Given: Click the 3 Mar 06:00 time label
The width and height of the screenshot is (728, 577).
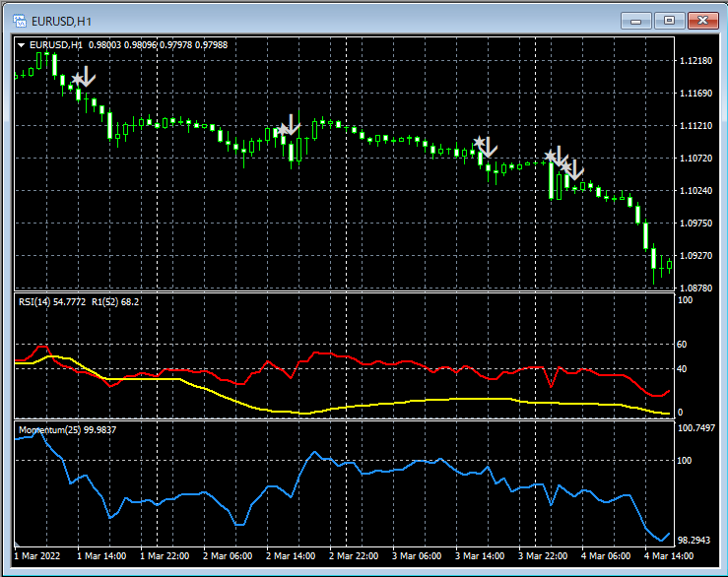Looking at the screenshot, I should coord(418,555).
